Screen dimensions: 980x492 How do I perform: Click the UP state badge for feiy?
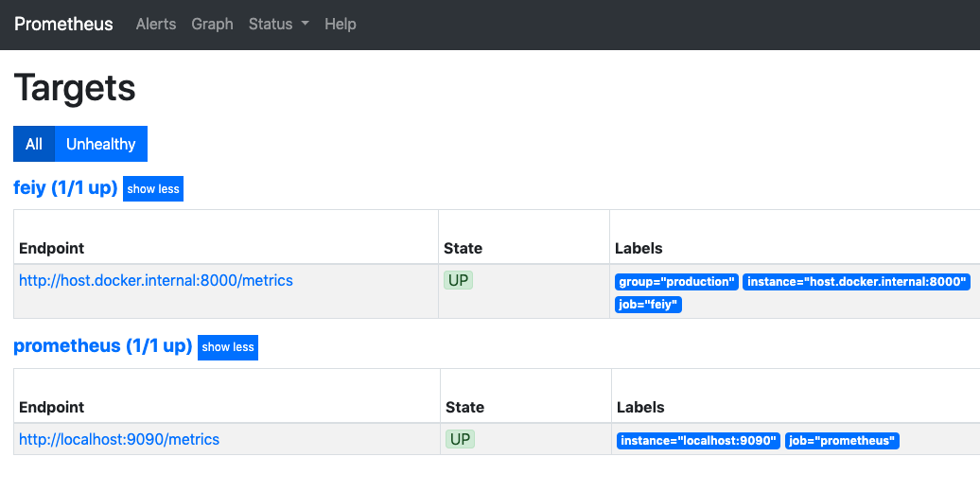click(459, 281)
